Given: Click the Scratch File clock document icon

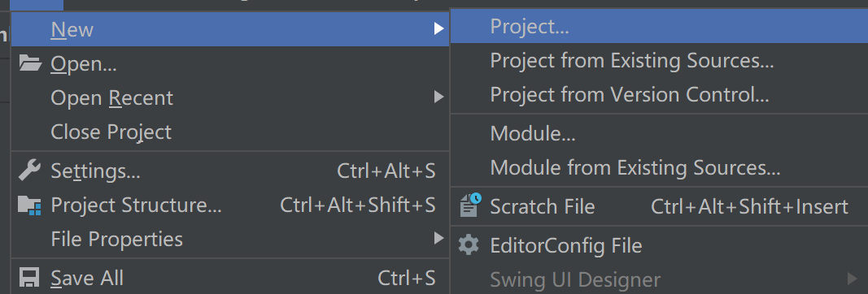Looking at the screenshot, I should [470, 205].
